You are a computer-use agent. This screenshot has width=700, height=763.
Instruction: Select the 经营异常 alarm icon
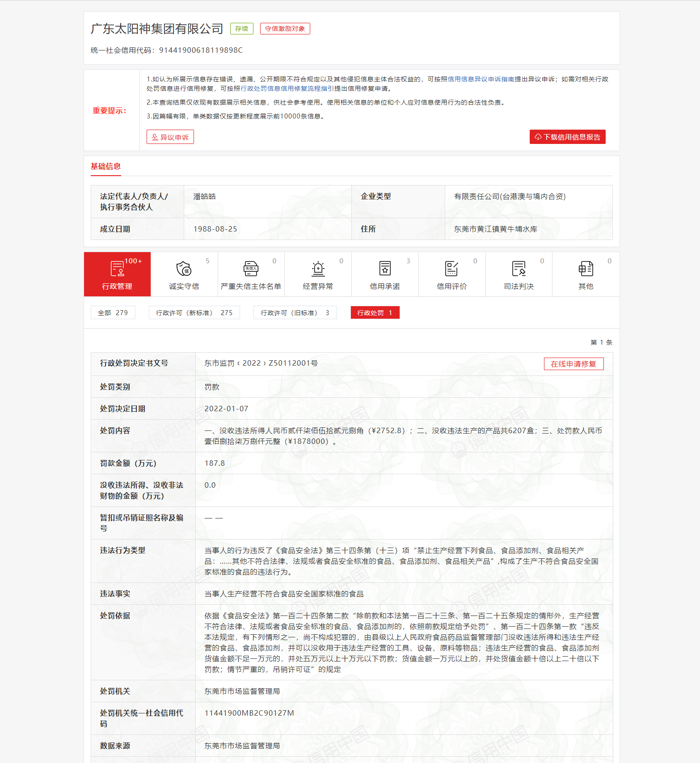(318, 269)
